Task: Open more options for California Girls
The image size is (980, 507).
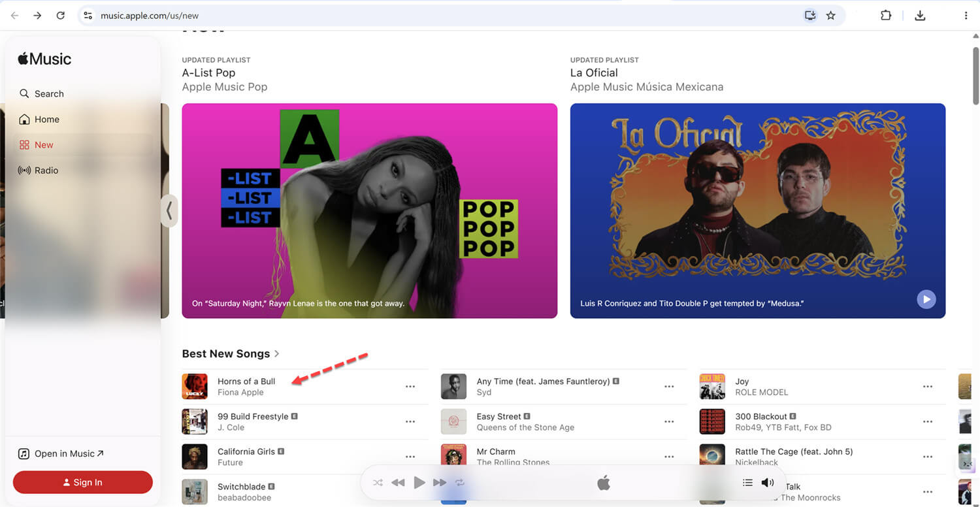Action: click(x=410, y=457)
